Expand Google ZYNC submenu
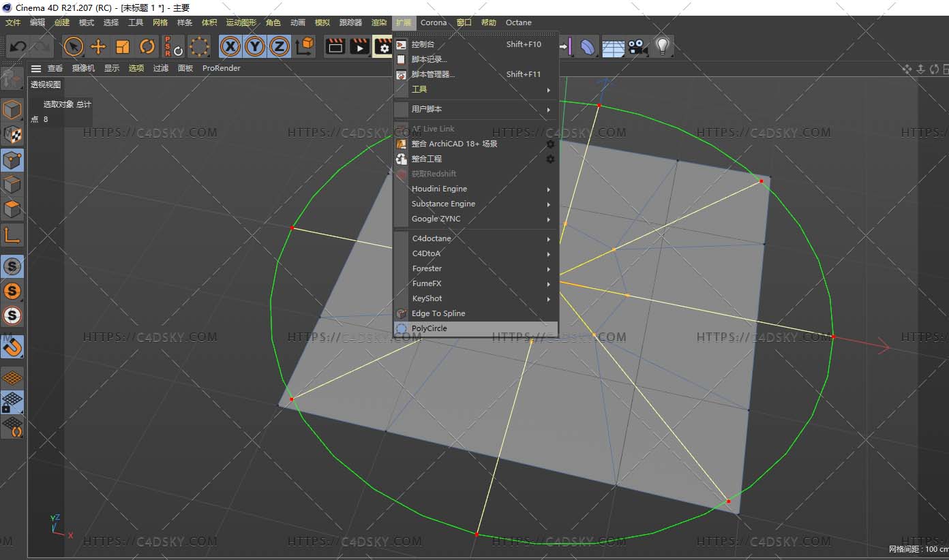This screenshot has width=949, height=560. coord(476,219)
